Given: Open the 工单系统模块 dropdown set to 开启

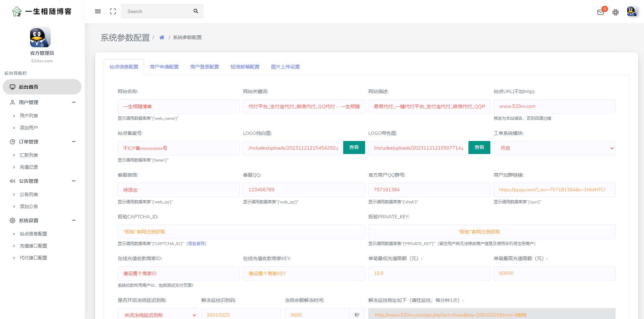Looking at the screenshot, I should [555, 148].
